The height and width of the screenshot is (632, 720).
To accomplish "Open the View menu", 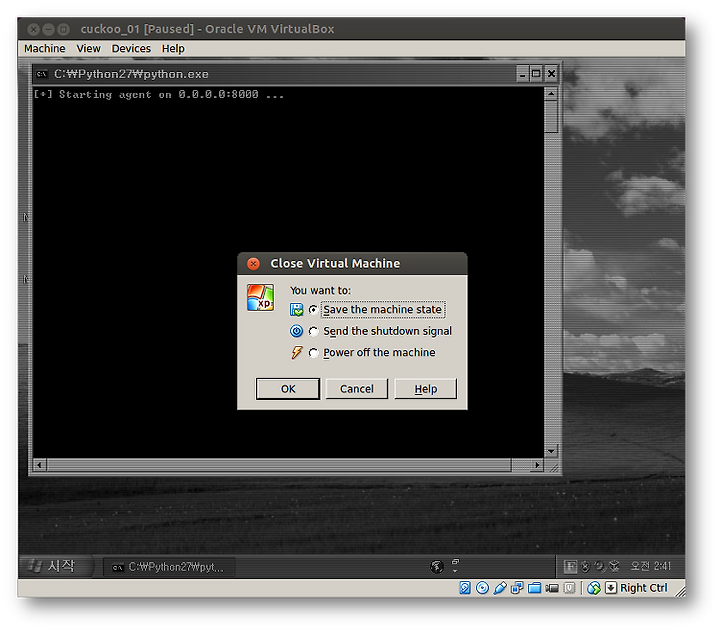I will [x=88, y=48].
